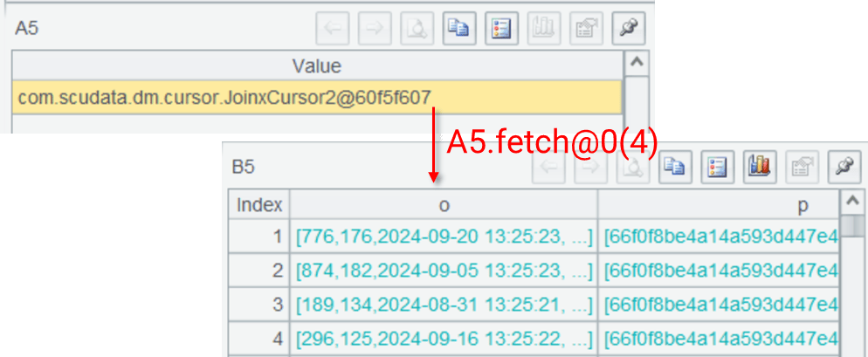
Task: Click the p column cell in row 4
Action: [719, 338]
